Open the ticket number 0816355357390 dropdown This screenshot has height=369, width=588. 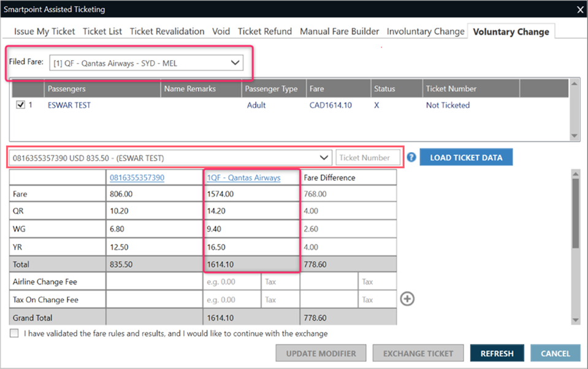pos(324,158)
